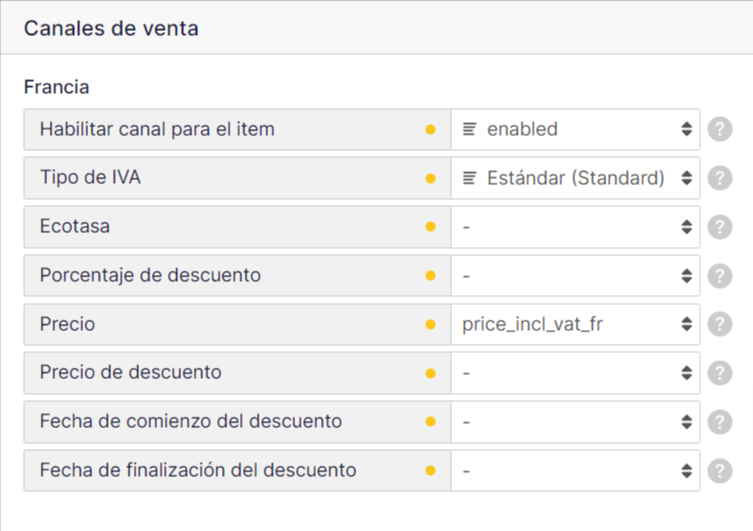The width and height of the screenshot is (753, 531).
Task: Click the Ecotasa help question mark
Action: tap(719, 227)
